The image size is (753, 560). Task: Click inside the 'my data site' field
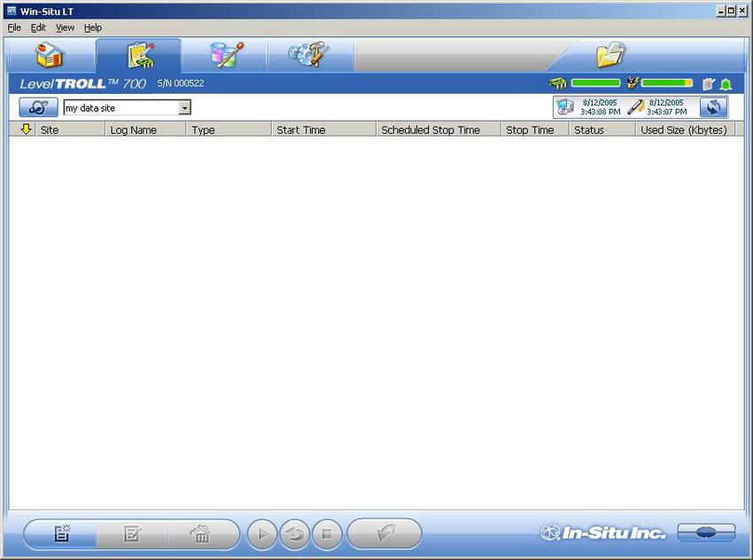121,108
